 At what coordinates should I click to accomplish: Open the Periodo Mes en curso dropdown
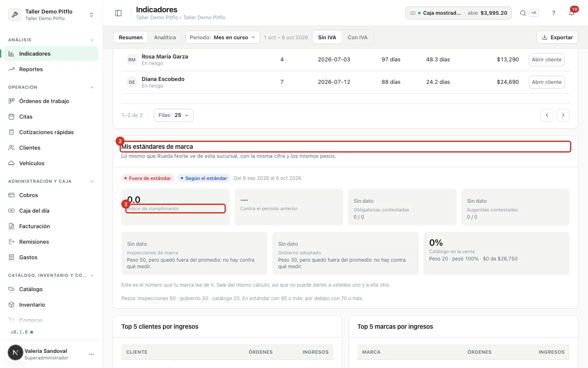(223, 37)
